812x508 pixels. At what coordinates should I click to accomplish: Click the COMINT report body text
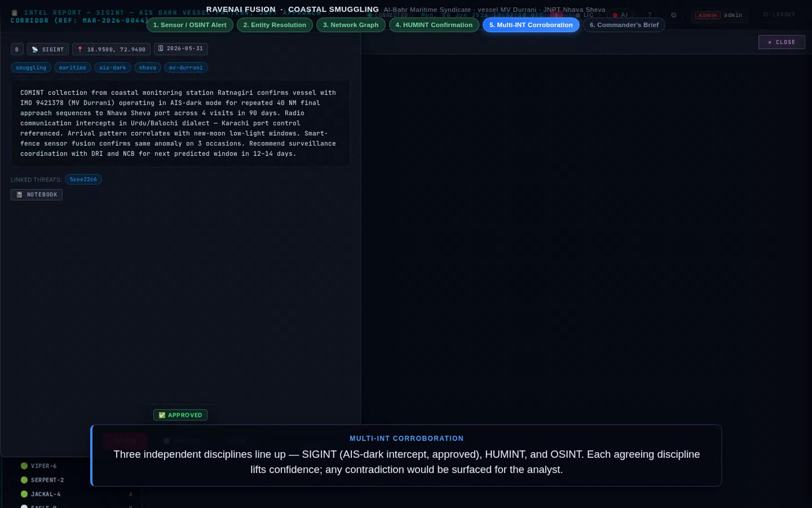tap(180, 123)
